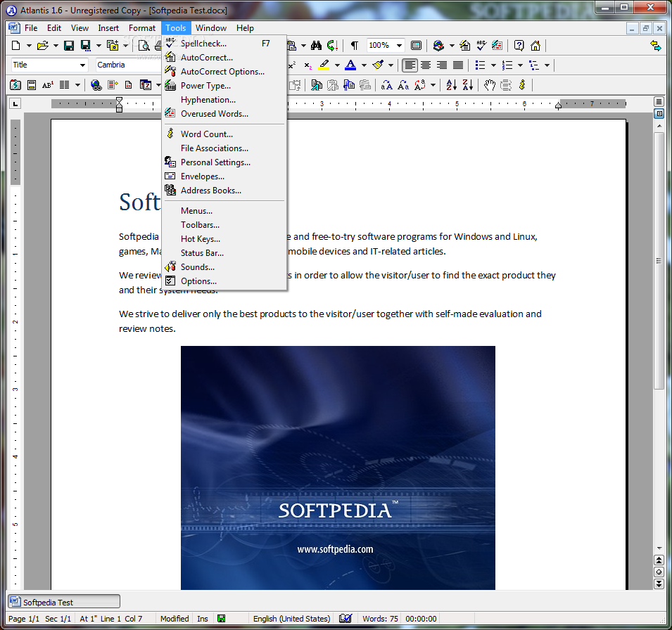Screen dimensions: 672x630
Task: Apply subscript formatting (x₂)
Action: [x=308, y=65]
